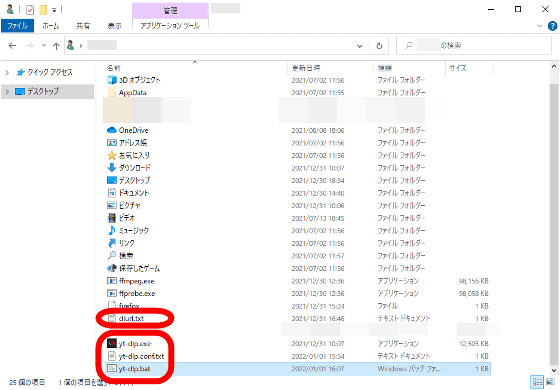The image size is (560, 390).
Task: Open the お気に入り star icon
Action: click(x=112, y=155)
